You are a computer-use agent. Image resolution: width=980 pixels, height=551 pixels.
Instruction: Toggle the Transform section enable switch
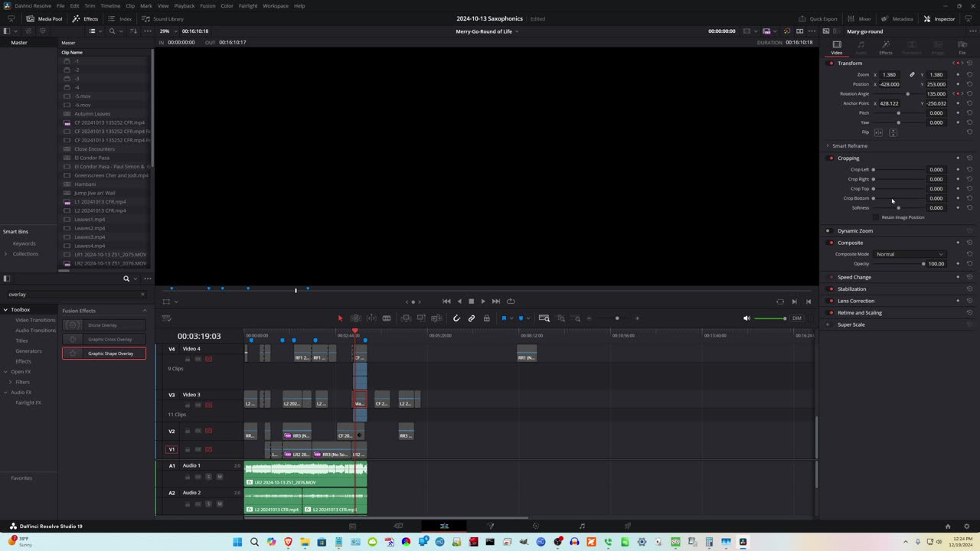pyautogui.click(x=831, y=63)
